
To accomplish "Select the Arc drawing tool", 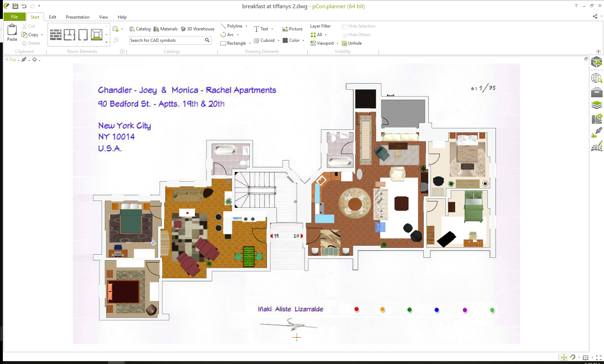I will pyautogui.click(x=227, y=35).
